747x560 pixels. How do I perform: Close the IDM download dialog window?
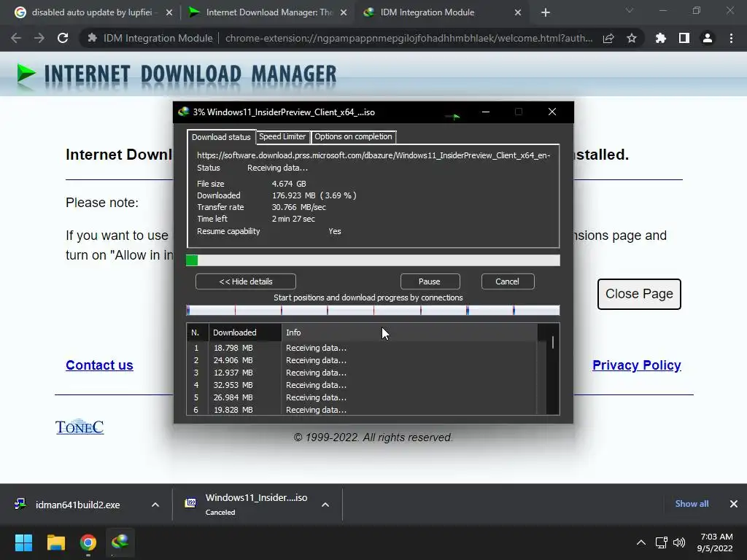coord(552,112)
